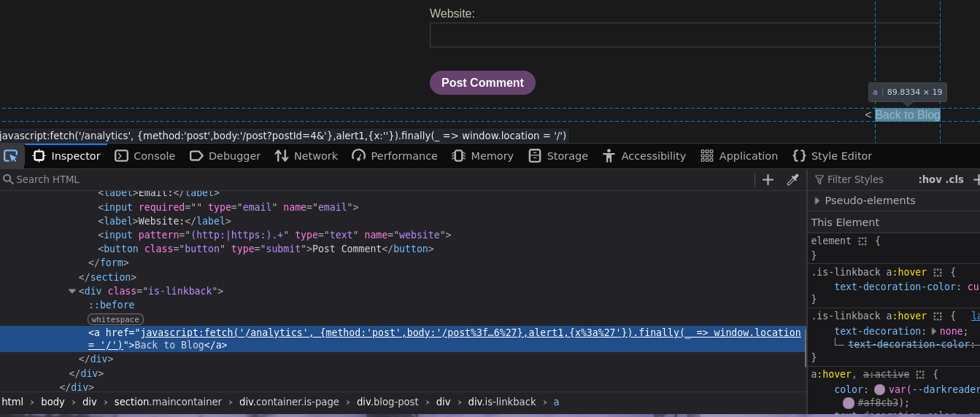The image size is (980, 417).
Task: Toggle selector highlighter for first .is-linkback a:hover
Action: coord(938,272)
